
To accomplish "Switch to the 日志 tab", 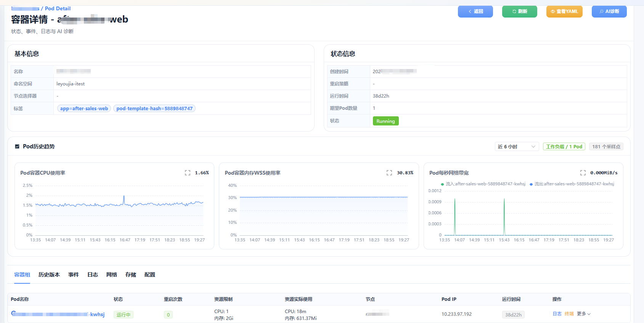I will pos(93,275).
